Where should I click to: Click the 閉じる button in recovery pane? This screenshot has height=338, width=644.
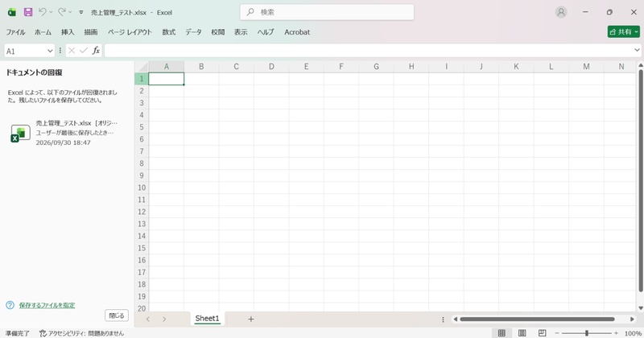pos(117,315)
